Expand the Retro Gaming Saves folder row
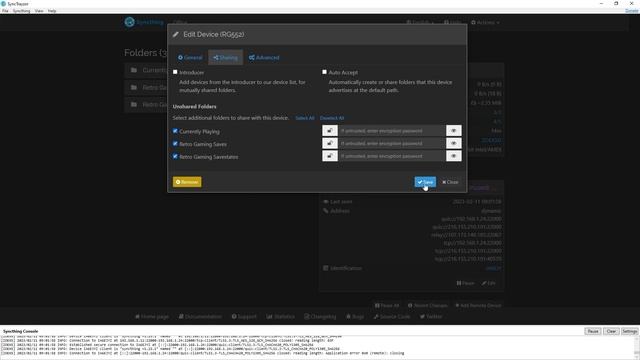The width and height of the screenshot is (640, 360). [x=146, y=87]
